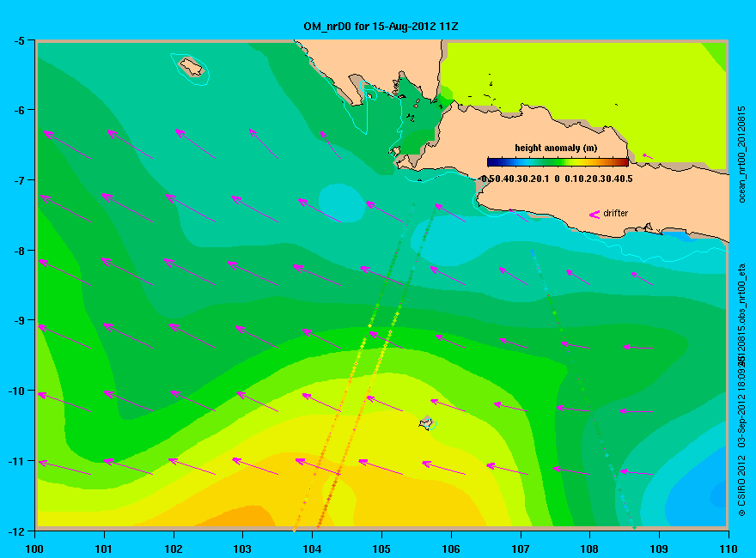Click the y-axis label -8
This screenshot has height=558, width=756.
click(x=19, y=251)
